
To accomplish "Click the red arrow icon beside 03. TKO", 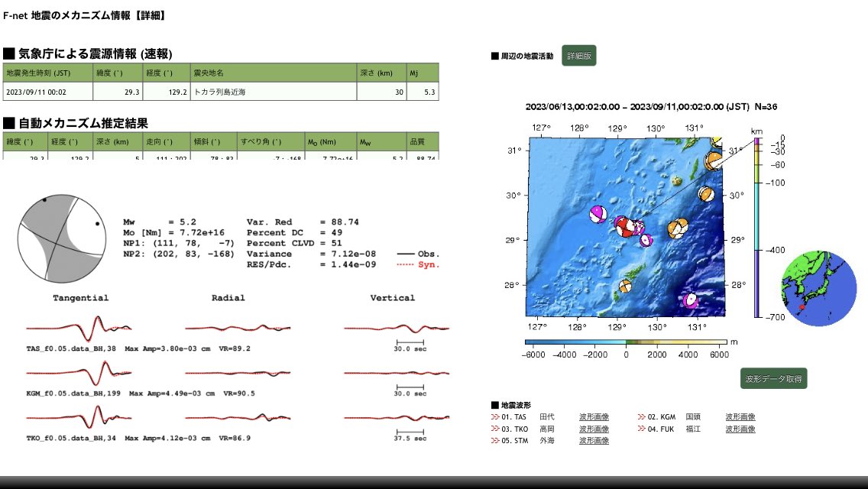I will [x=495, y=429].
